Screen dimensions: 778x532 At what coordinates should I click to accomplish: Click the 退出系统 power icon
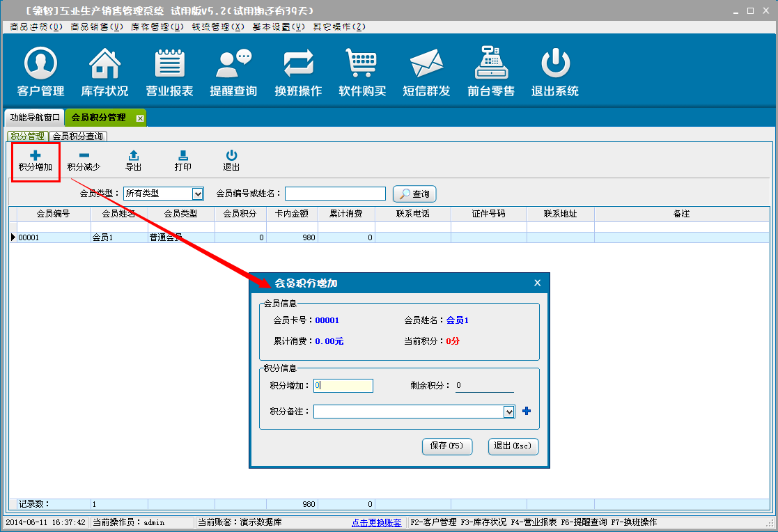pos(555,72)
